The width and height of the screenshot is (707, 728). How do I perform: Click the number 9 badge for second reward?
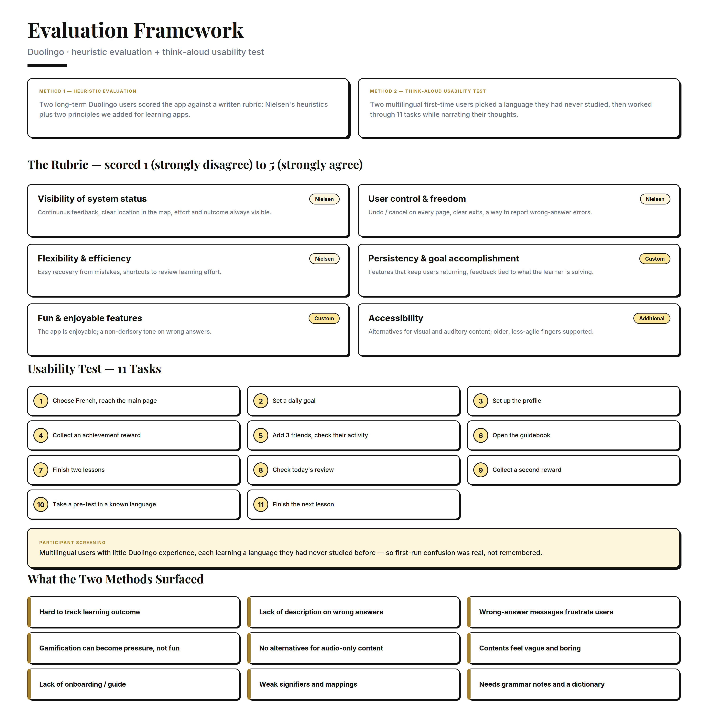pyautogui.click(x=481, y=470)
